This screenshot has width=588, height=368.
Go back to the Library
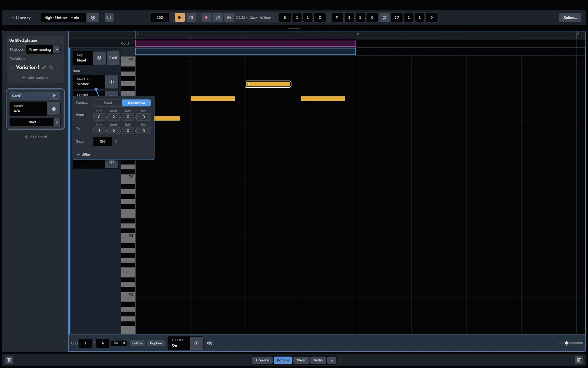[21, 18]
